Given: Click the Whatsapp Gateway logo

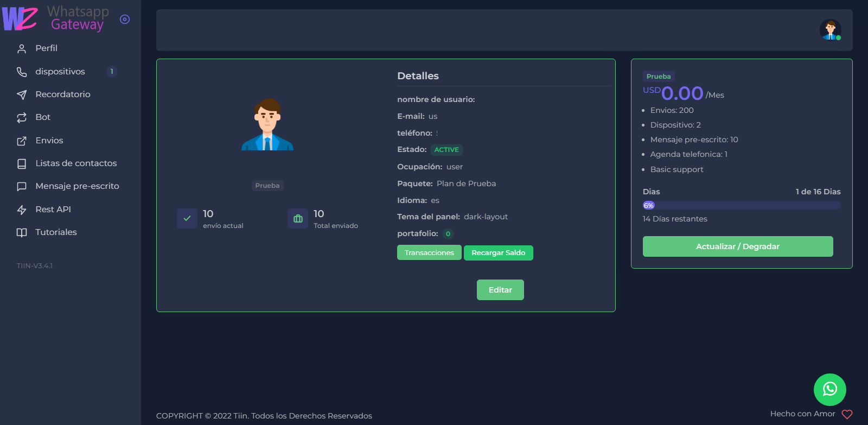Looking at the screenshot, I should pyautogui.click(x=54, y=19).
